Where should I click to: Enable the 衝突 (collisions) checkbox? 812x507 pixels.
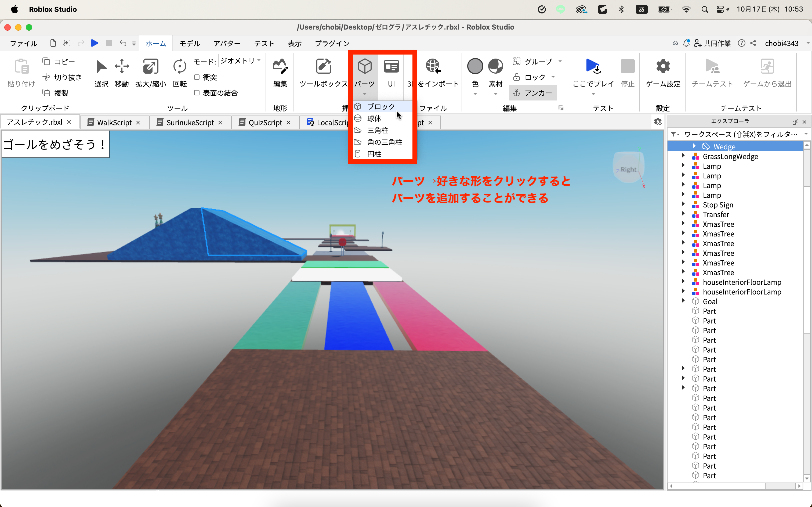pos(197,77)
